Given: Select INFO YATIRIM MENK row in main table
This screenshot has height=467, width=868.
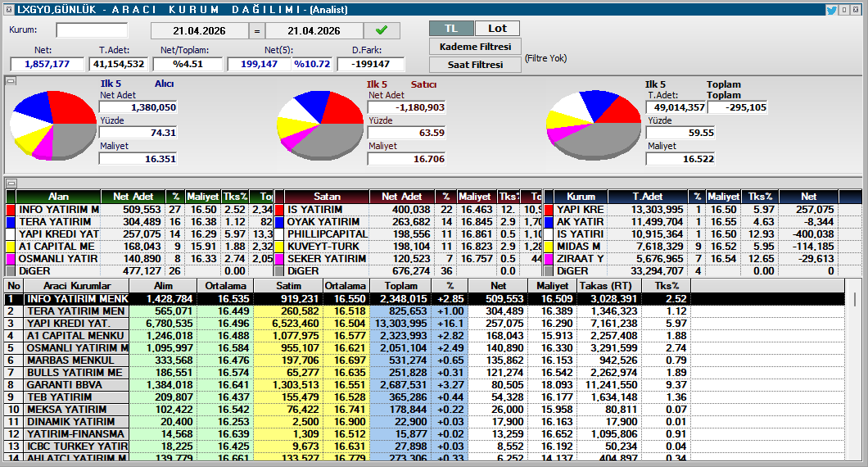Looking at the screenshot, I should (425, 299).
